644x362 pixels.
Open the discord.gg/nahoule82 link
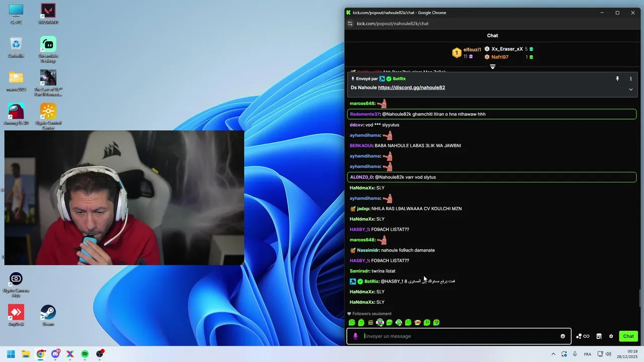pos(412,87)
